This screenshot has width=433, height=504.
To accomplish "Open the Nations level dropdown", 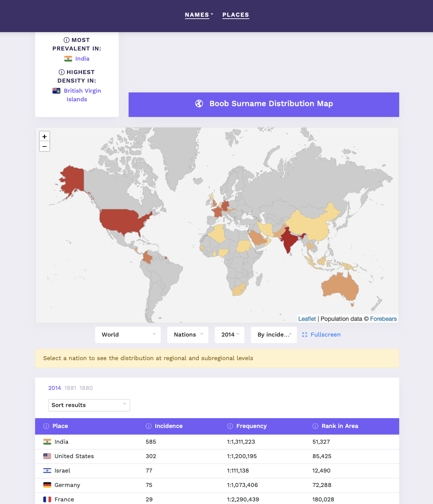I will point(188,335).
